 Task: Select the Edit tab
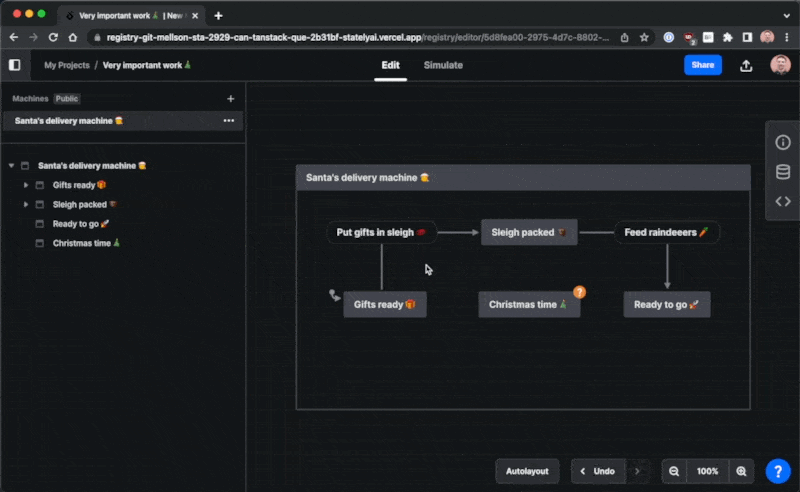[390, 65]
